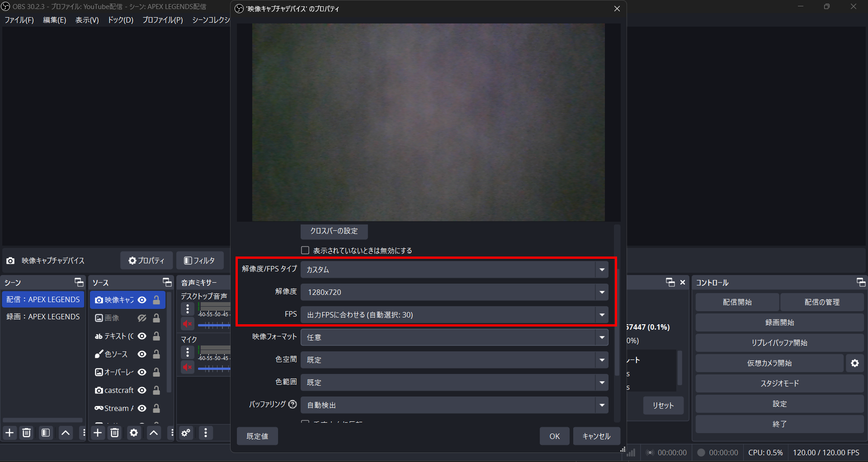868x462 pixels.
Task: Open virtual camera settings gear icon
Action: tap(855, 363)
